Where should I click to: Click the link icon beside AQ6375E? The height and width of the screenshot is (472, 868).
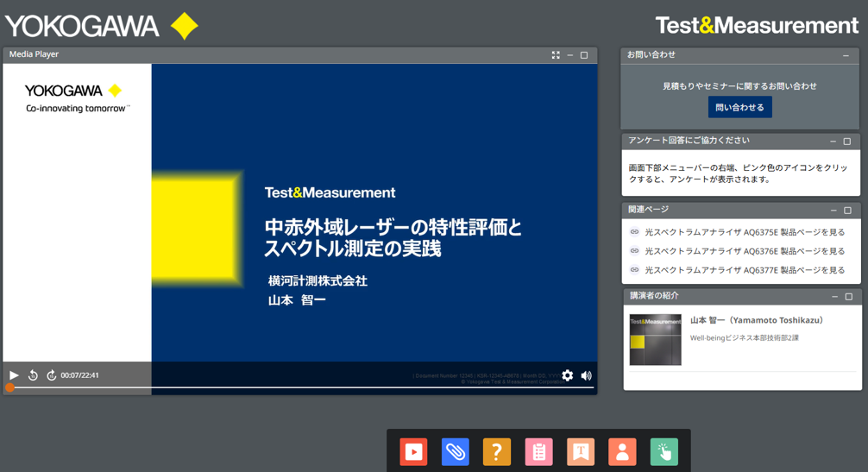[x=634, y=232]
